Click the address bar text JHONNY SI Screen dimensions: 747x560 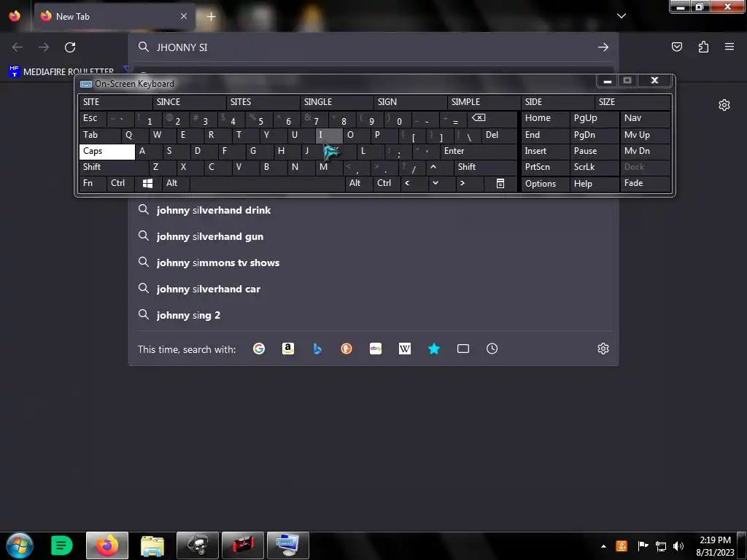coord(182,47)
